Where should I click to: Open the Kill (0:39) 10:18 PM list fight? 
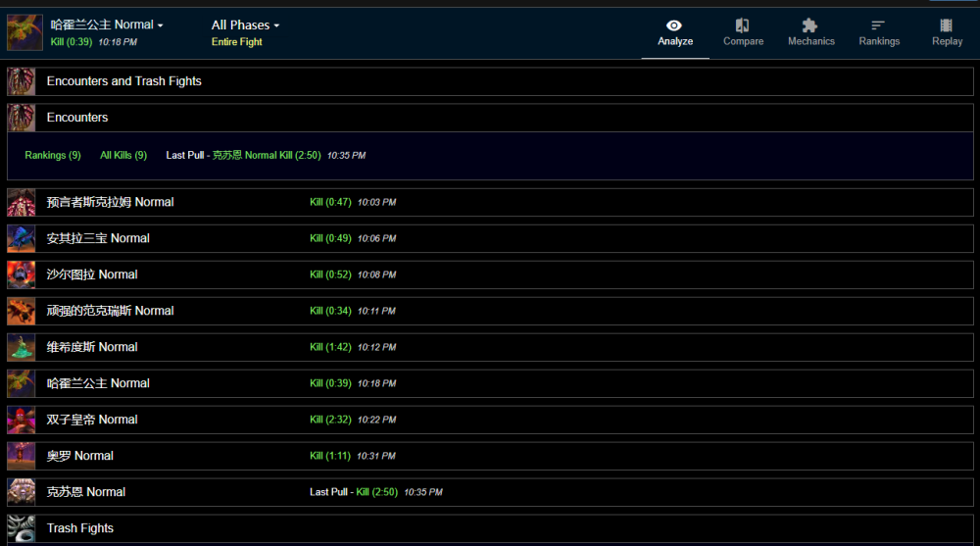coord(353,383)
